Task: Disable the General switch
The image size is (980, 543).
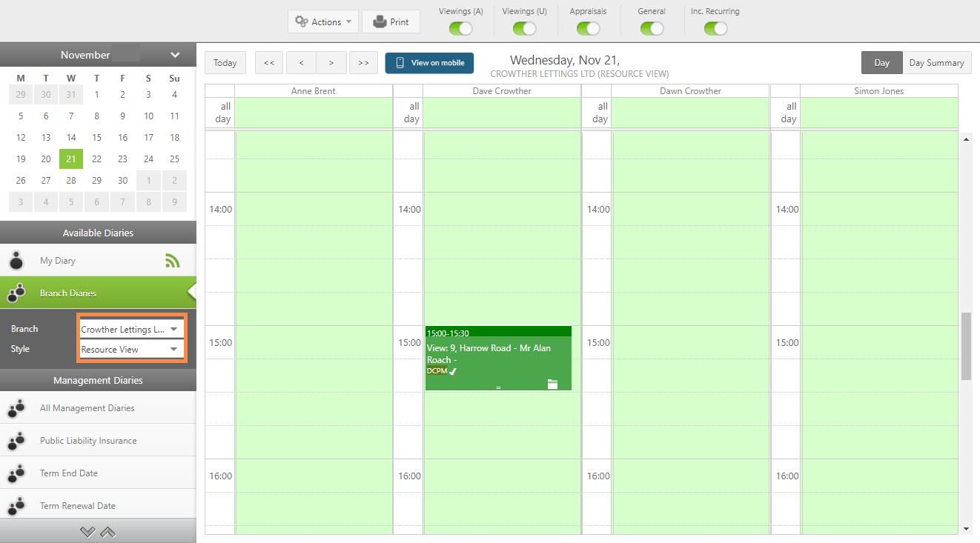Action: [652, 29]
